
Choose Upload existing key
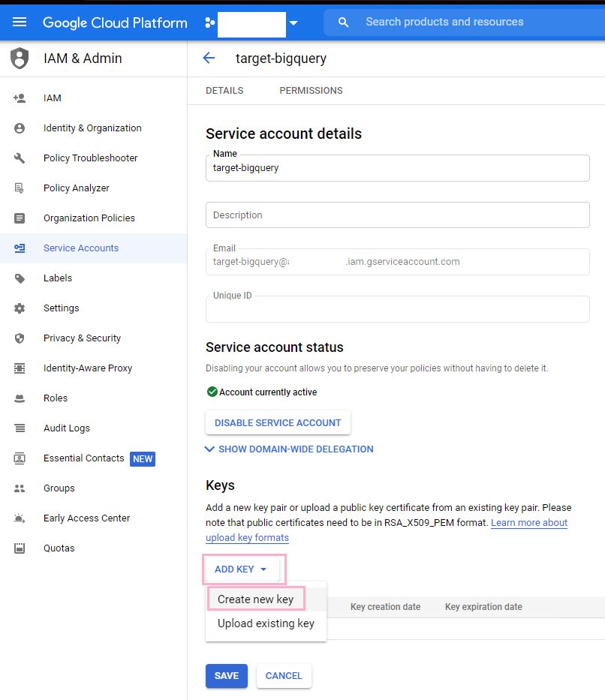(266, 623)
